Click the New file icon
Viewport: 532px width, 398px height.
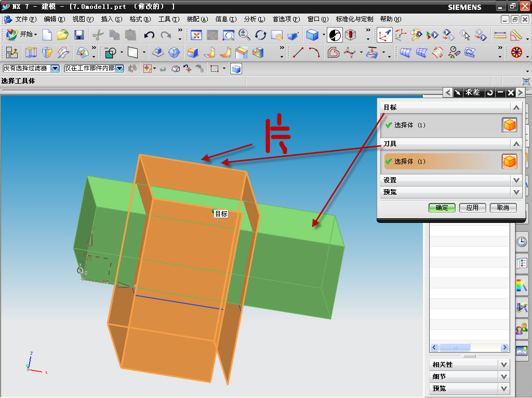click(x=47, y=35)
